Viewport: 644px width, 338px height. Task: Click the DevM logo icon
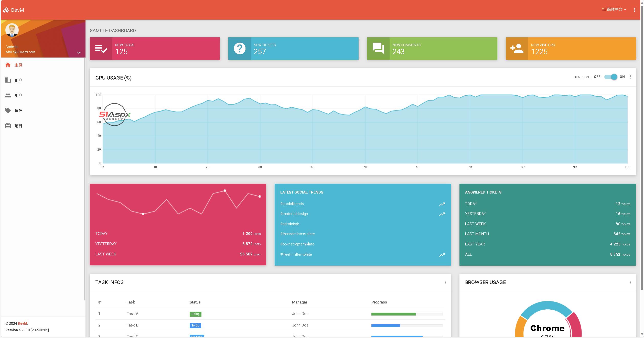click(x=6, y=10)
